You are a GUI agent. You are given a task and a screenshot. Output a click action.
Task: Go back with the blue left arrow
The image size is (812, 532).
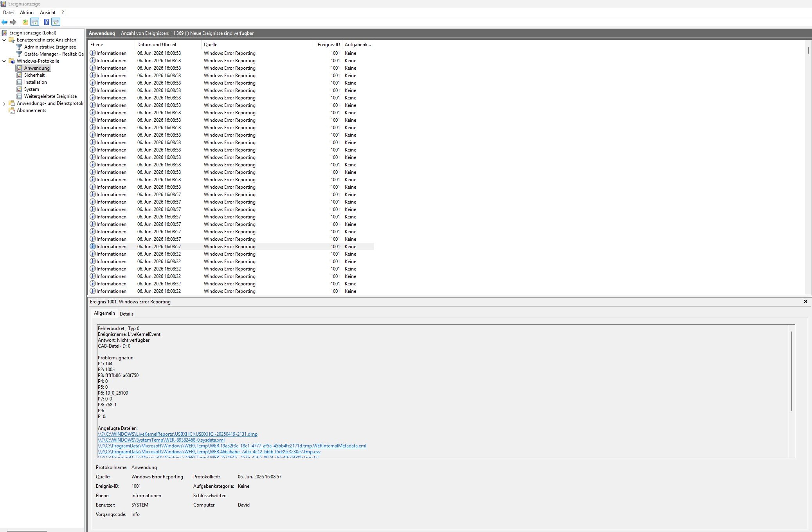(x=5, y=22)
